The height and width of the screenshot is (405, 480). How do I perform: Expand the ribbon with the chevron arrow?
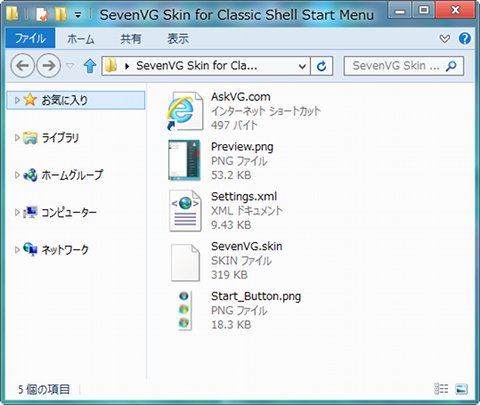click(x=444, y=39)
